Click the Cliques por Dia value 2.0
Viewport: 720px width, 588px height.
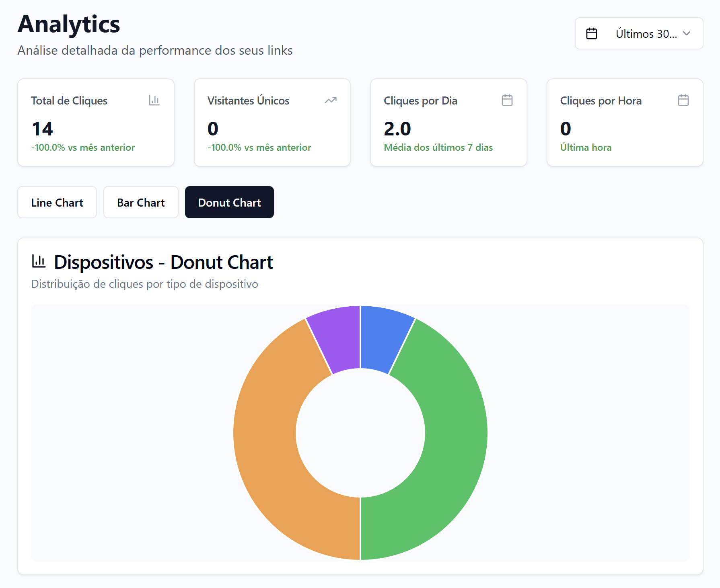[x=397, y=129]
